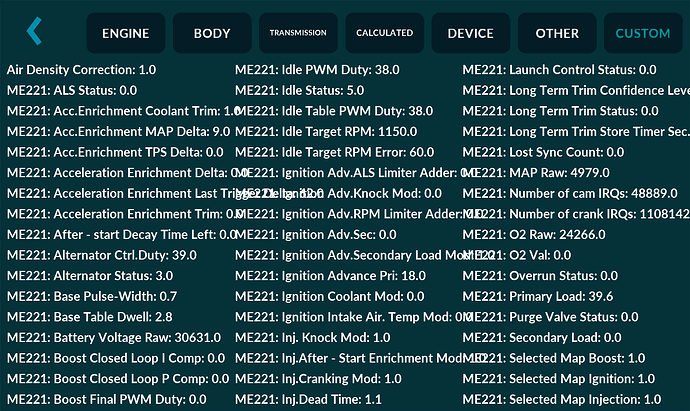
Task: Select 'ME221: Acc.Enrichment MAP Delta: 9.0' entry
Action: (118, 132)
